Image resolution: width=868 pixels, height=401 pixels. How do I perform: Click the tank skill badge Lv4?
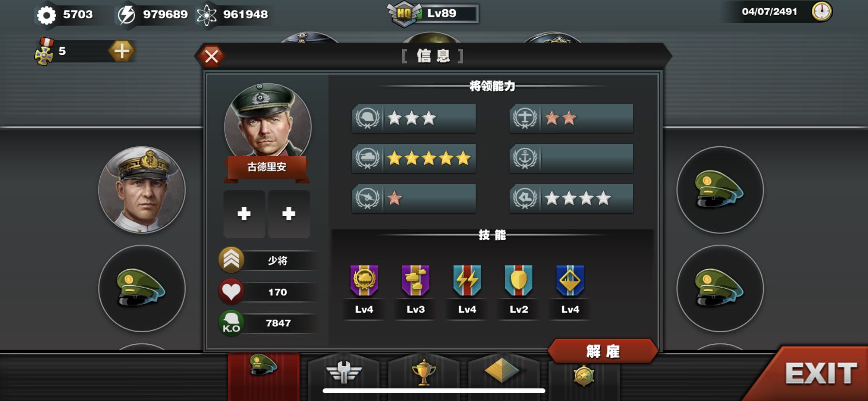(364, 280)
